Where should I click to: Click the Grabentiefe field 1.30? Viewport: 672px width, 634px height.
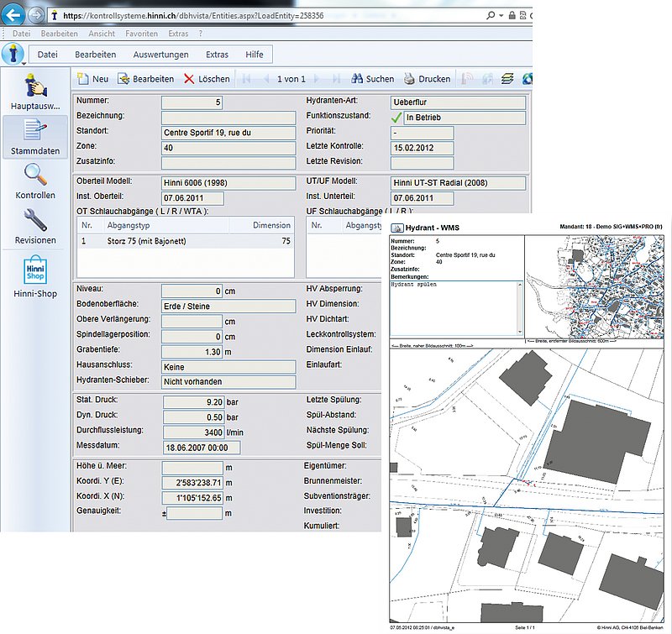point(192,352)
